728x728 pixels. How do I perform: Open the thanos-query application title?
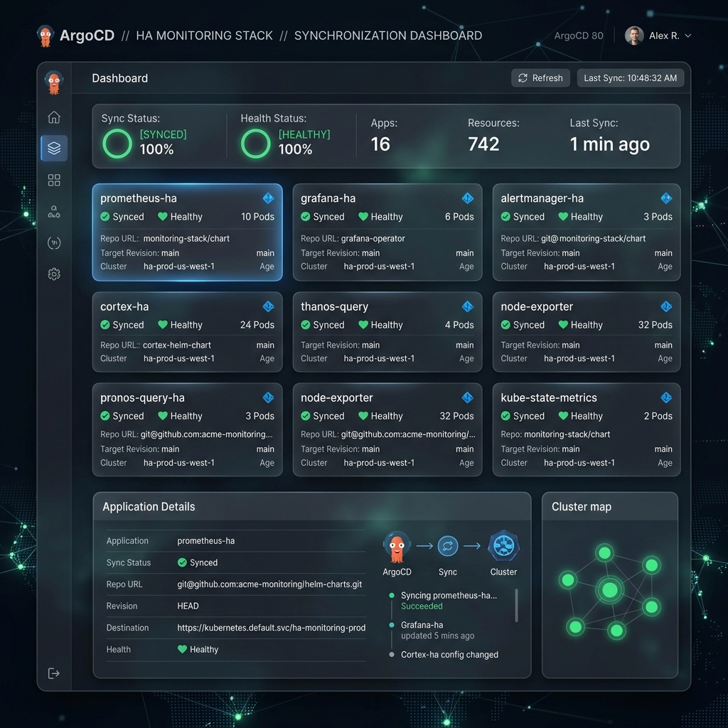(334, 307)
